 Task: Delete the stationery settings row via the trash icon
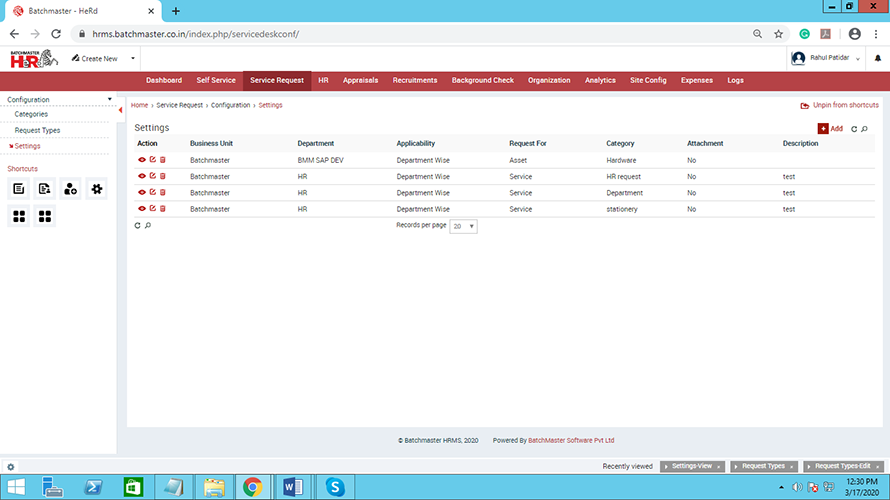click(163, 209)
